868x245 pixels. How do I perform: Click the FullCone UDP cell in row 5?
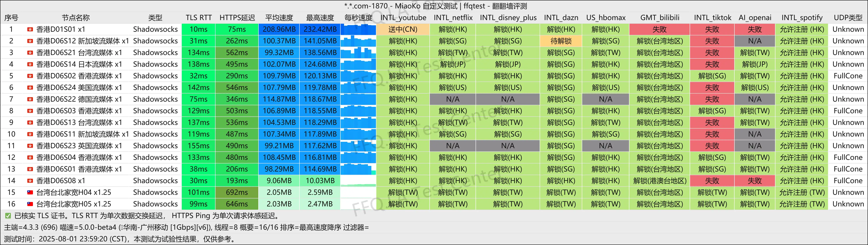pos(848,76)
